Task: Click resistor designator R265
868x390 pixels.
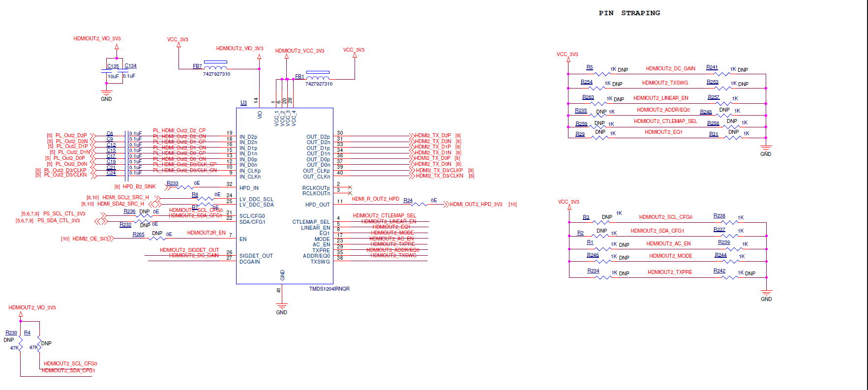Action: click(138, 234)
